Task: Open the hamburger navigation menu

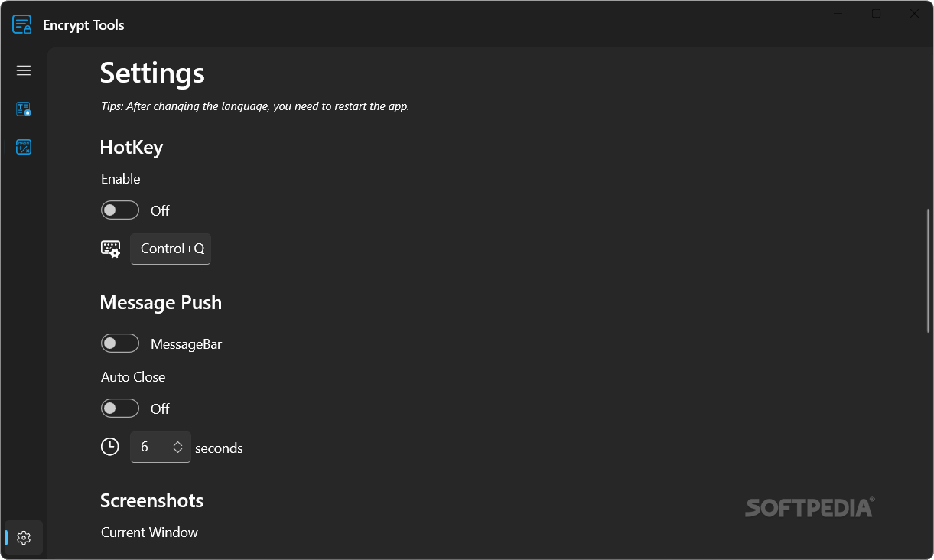Action: tap(24, 70)
